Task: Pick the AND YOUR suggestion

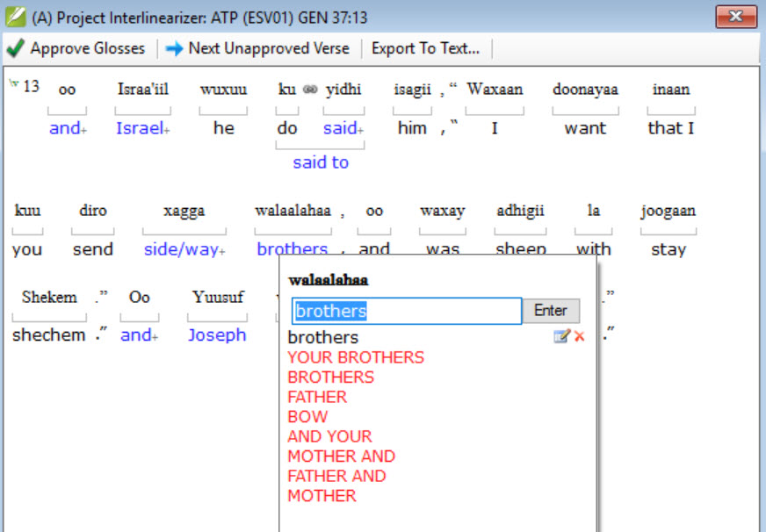Action: 329,436
